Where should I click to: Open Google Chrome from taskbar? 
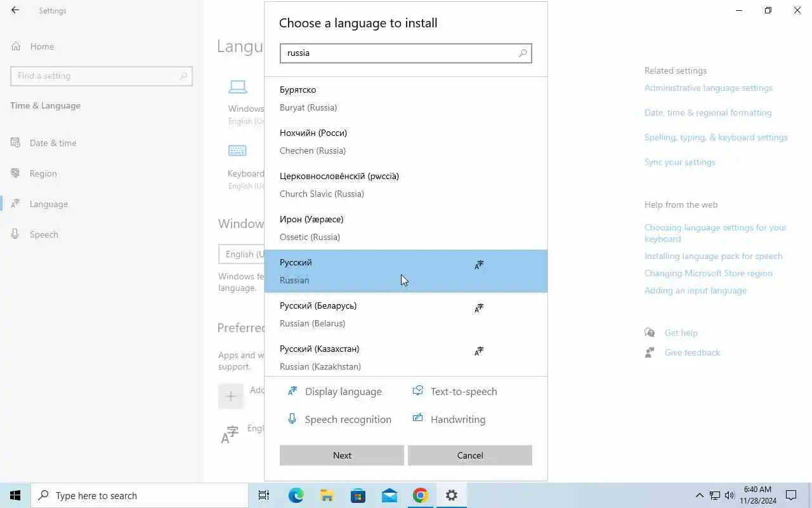click(x=420, y=495)
